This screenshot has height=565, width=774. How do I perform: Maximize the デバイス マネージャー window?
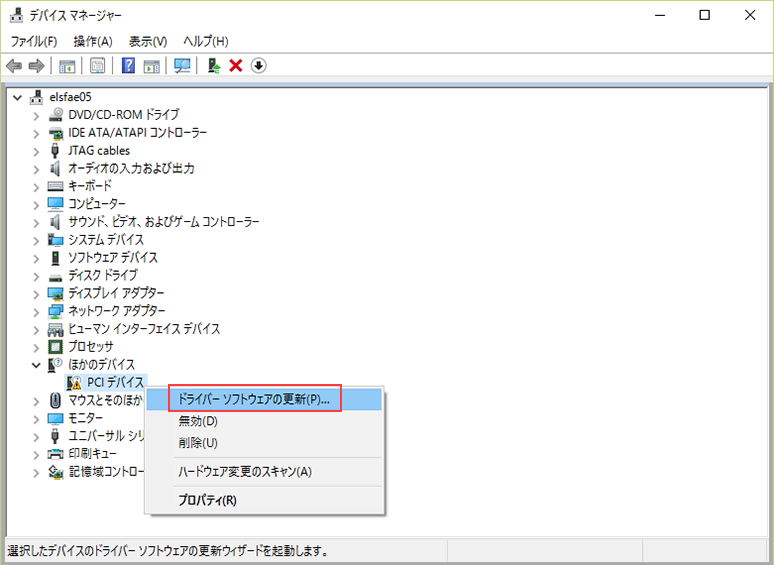[x=705, y=15]
